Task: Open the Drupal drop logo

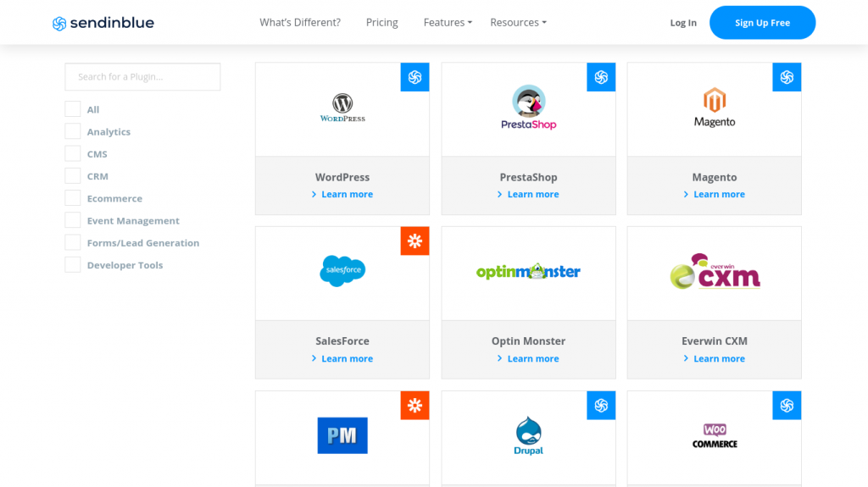Action: point(529,435)
